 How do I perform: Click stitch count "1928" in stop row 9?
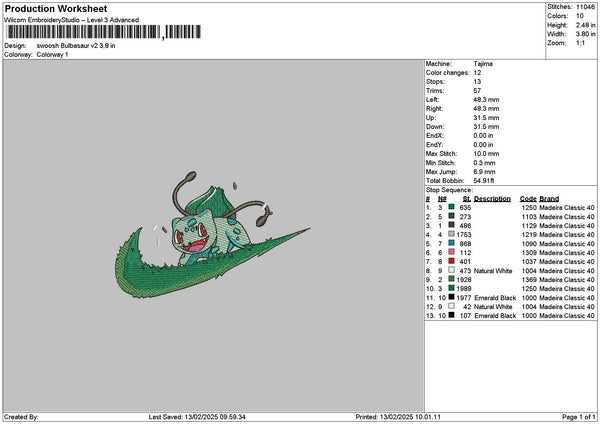(x=464, y=280)
